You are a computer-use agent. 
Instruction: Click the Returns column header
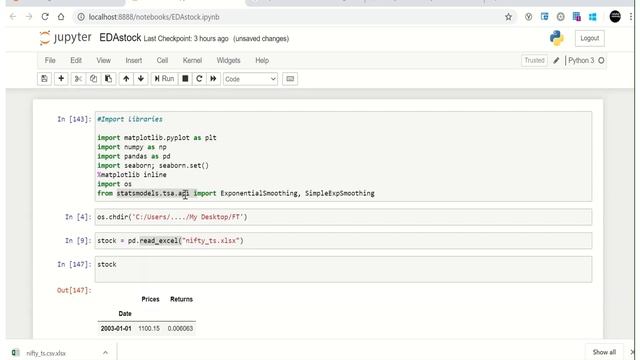point(181,299)
